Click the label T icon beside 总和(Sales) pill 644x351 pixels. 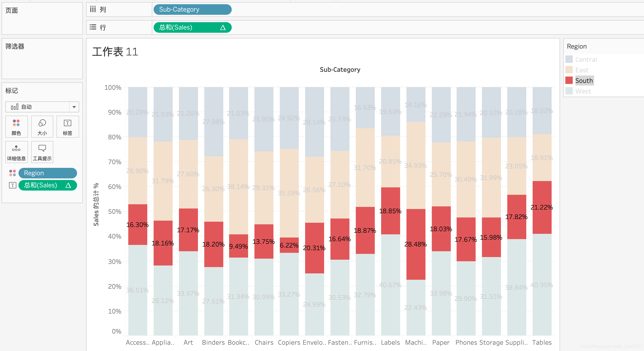tap(12, 185)
